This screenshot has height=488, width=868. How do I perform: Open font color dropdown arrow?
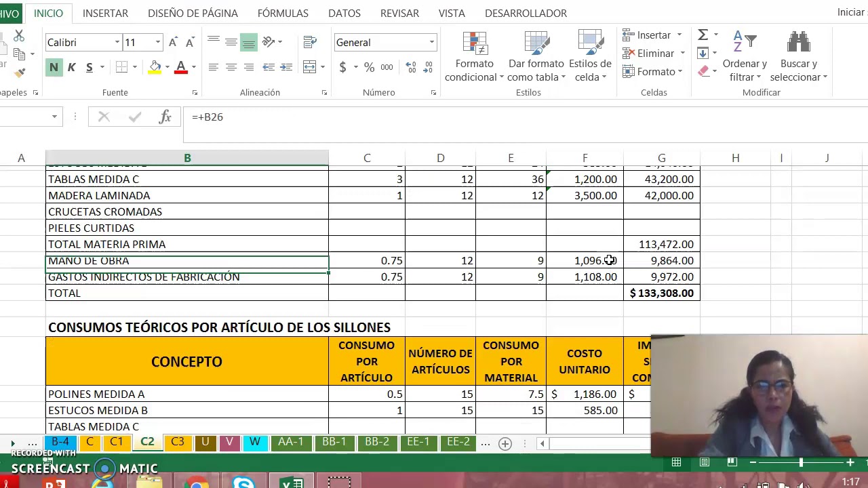point(193,67)
